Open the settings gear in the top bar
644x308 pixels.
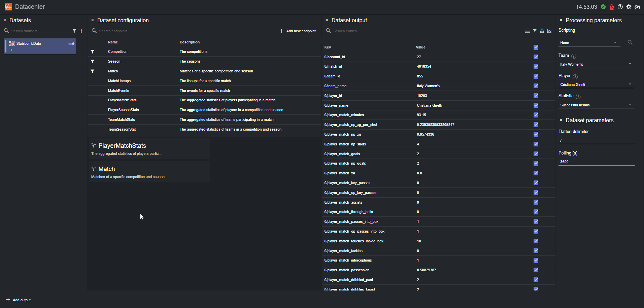pyautogui.click(x=629, y=7)
